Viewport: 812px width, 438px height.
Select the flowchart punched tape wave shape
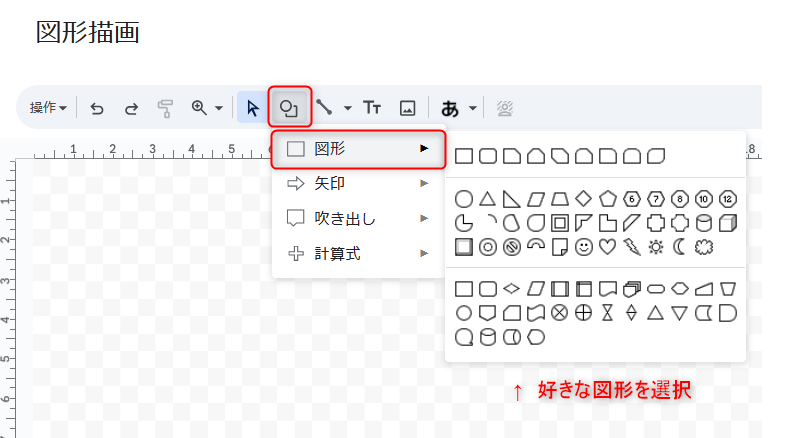coord(535,313)
